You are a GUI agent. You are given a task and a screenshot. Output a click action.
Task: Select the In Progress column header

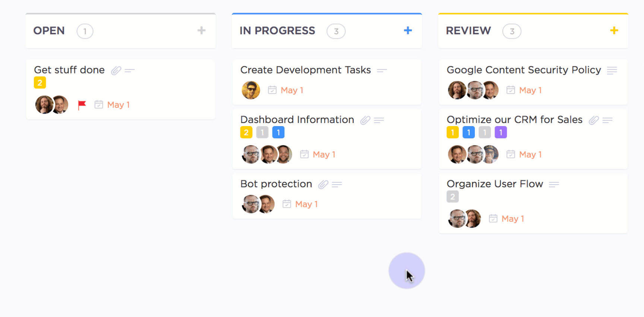tap(277, 31)
